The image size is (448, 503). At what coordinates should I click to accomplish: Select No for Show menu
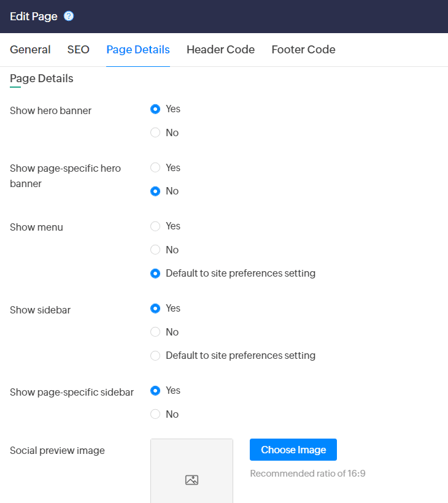[155, 250]
